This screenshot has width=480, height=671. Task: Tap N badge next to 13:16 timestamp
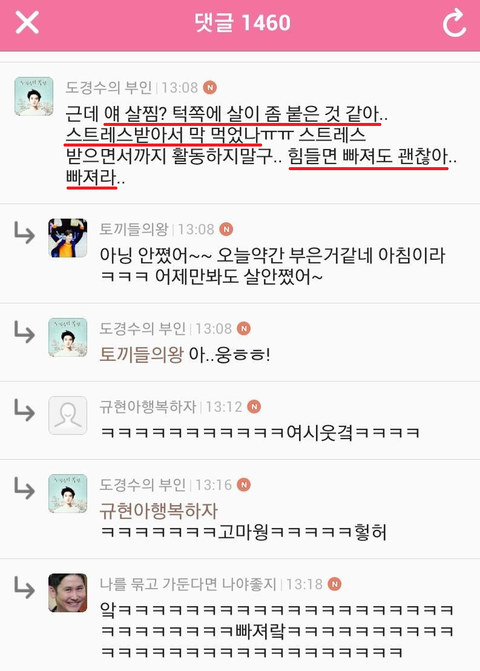pyautogui.click(x=244, y=484)
